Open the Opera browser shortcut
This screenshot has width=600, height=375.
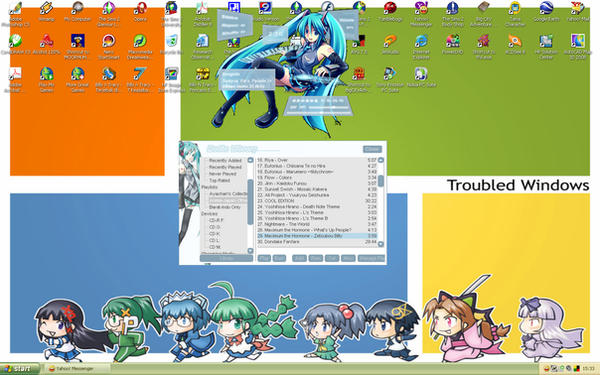[x=140, y=11]
